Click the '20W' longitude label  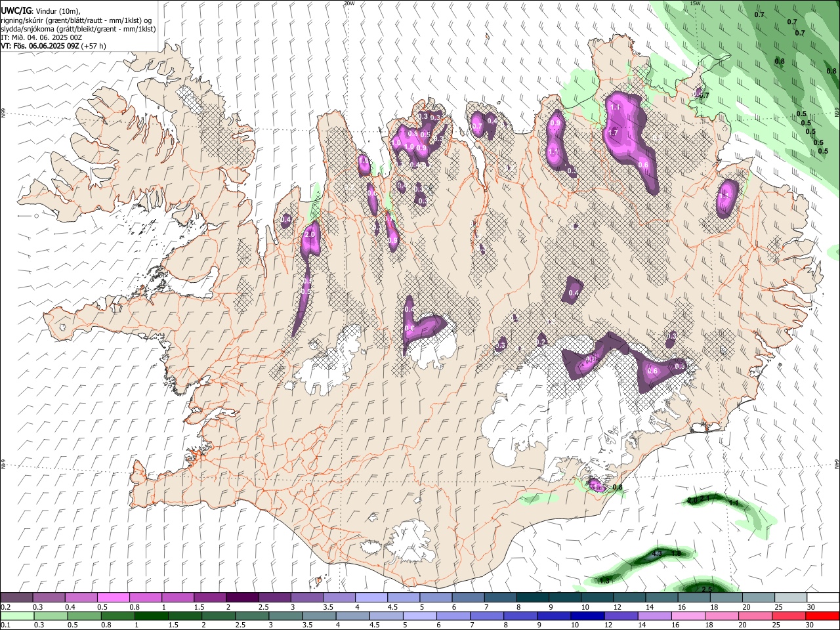tap(349, 3)
